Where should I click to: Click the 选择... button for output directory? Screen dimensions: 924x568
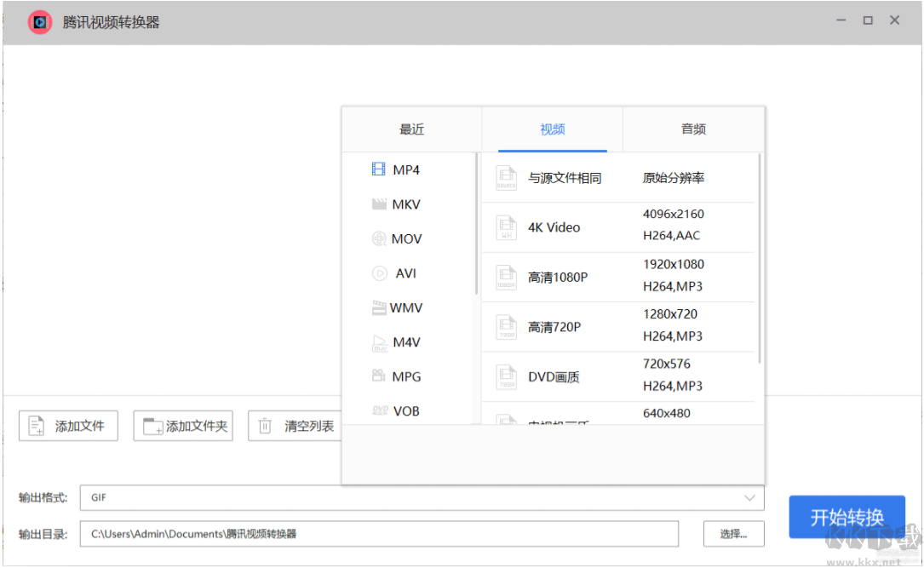[x=733, y=534]
